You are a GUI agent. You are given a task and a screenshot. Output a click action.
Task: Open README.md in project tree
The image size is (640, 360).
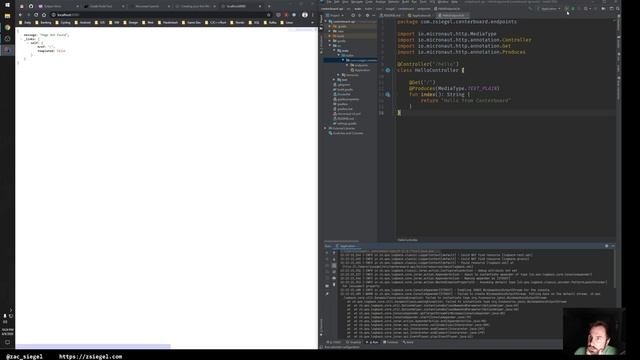344,119
